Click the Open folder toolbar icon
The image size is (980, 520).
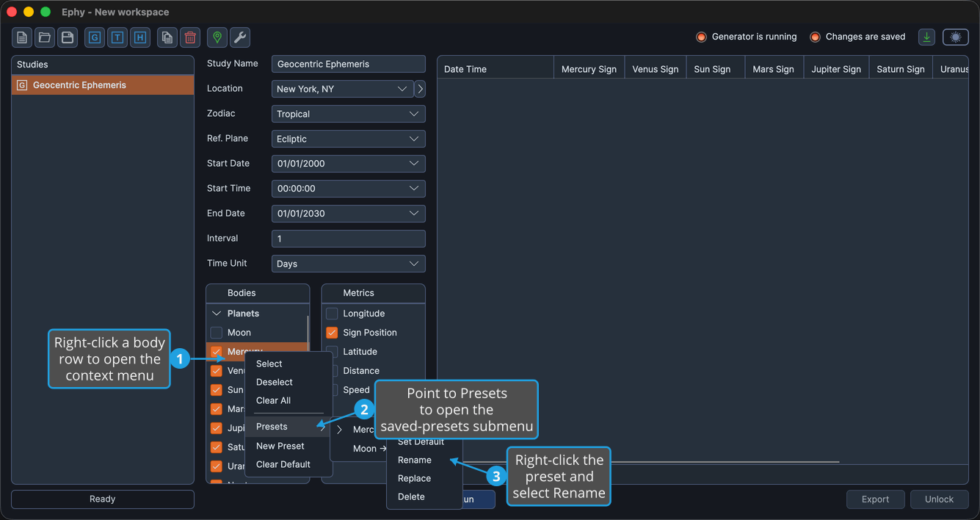click(x=45, y=37)
